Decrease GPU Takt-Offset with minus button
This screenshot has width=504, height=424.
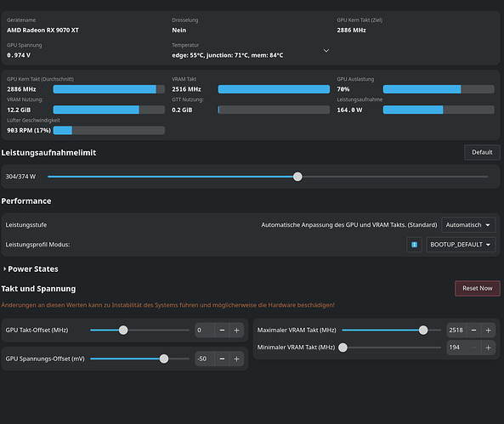click(x=222, y=331)
